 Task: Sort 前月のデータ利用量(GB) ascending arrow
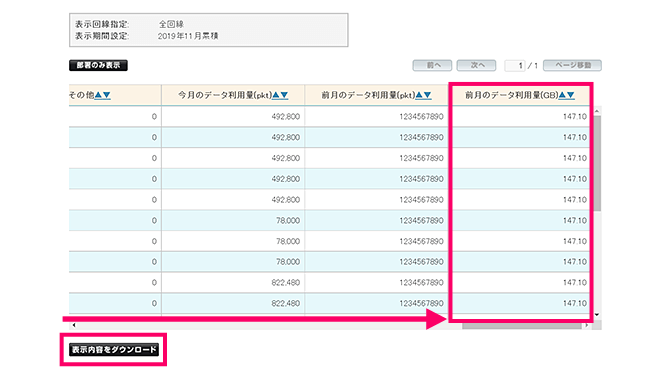click(562, 95)
